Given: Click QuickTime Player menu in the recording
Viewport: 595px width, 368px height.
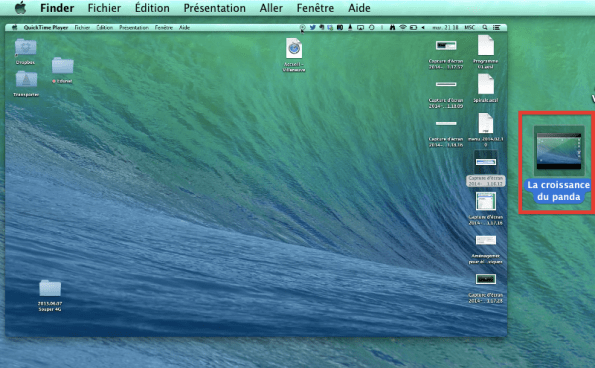Looking at the screenshot, I should pos(46,28).
